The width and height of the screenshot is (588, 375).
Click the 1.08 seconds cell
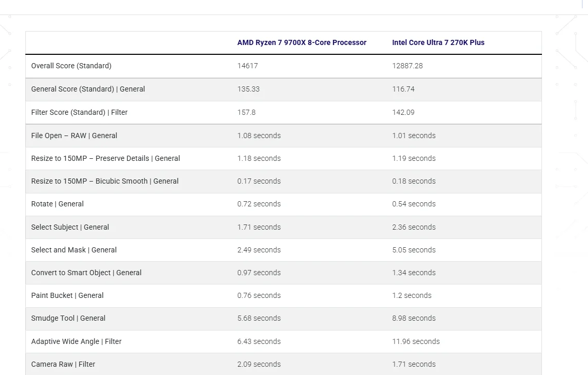pyautogui.click(x=259, y=136)
